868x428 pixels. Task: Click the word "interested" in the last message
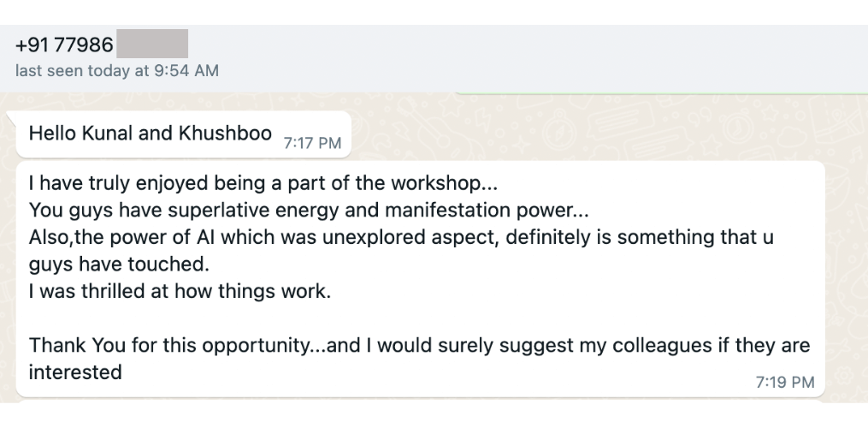(75, 372)
